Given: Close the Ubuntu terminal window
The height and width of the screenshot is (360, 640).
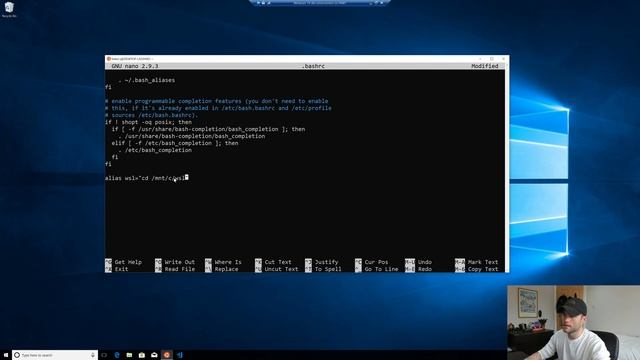Looking at the screenshot, I should click(x=503, y=59).
